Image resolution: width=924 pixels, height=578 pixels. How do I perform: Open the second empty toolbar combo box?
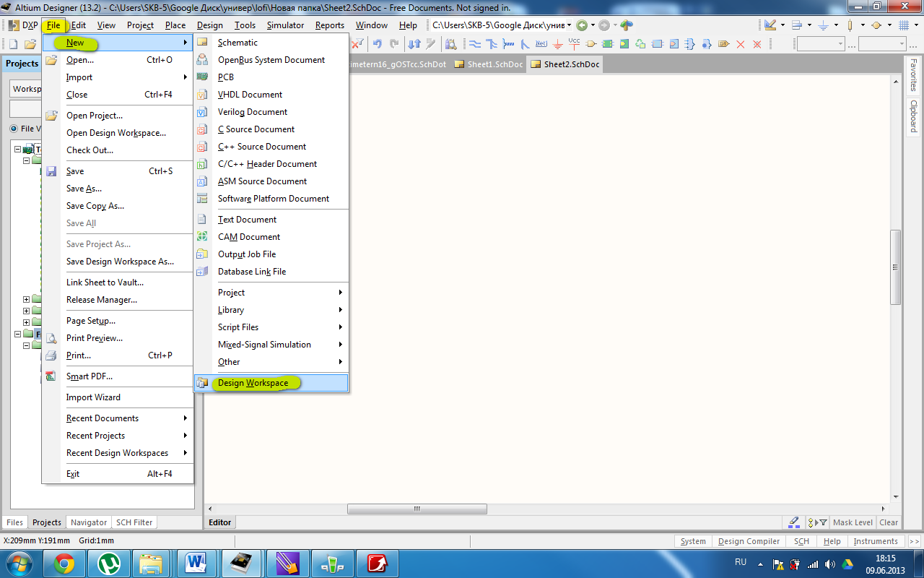point(881,44)
